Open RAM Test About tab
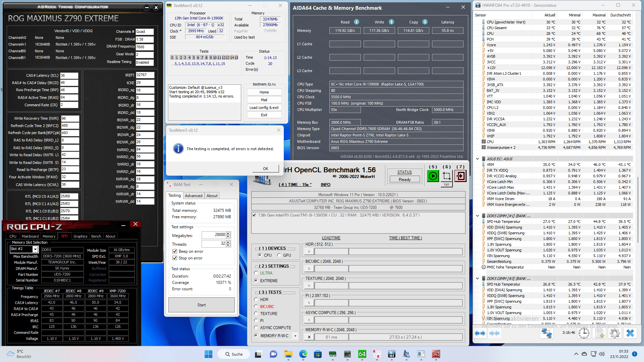The height and width of the screenshot is (362, 644). pyautogui.click(x=212, y=196)
